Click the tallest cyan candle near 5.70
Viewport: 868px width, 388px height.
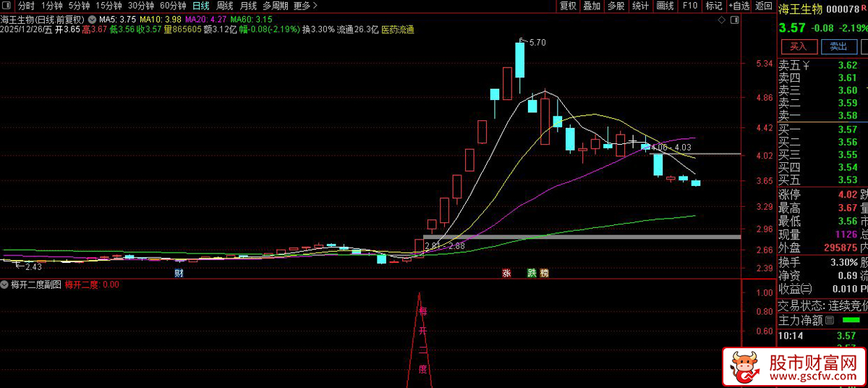tap(519, 59)
